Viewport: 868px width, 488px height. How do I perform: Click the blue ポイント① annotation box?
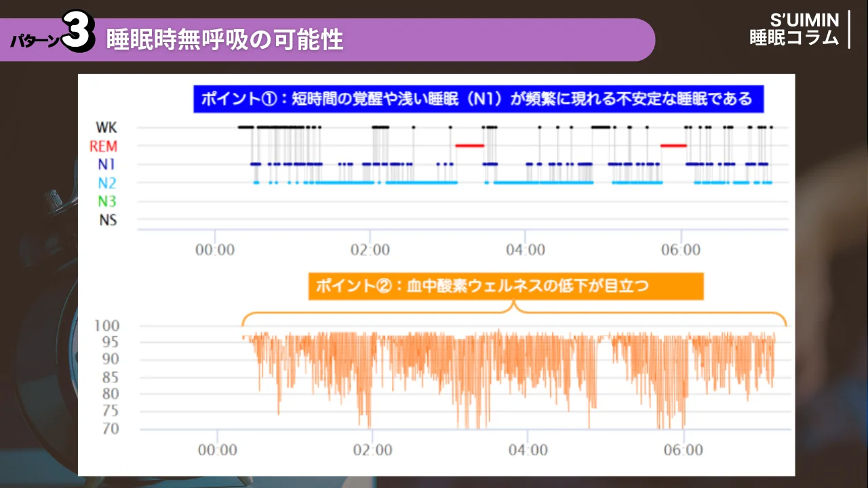(x=477, y=100)
